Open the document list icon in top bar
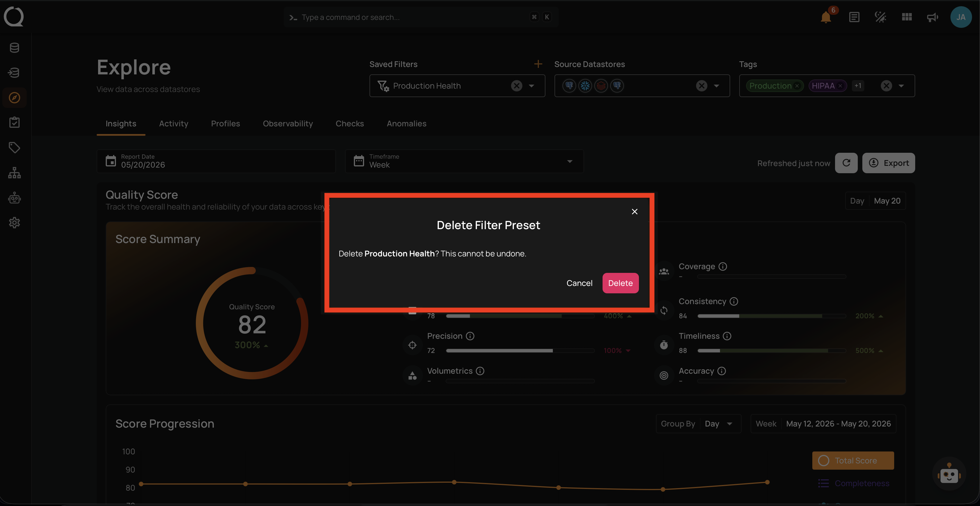The image size is (980, 506). click(x=854, y=17)
